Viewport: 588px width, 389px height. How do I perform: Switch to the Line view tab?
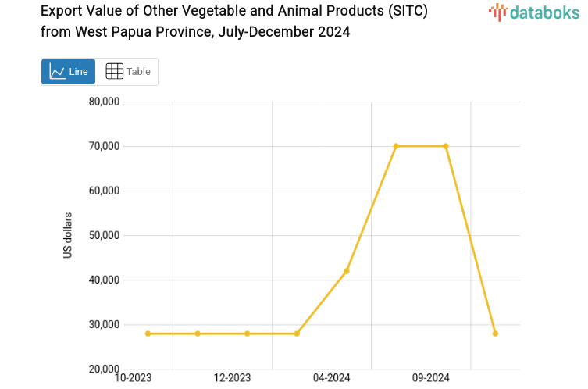69,72
